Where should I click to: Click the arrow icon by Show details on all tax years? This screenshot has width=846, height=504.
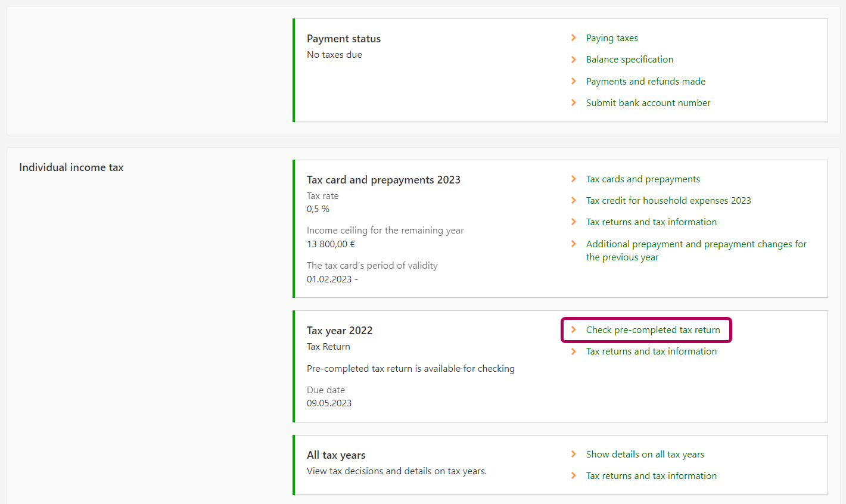(x=573, y=454)
